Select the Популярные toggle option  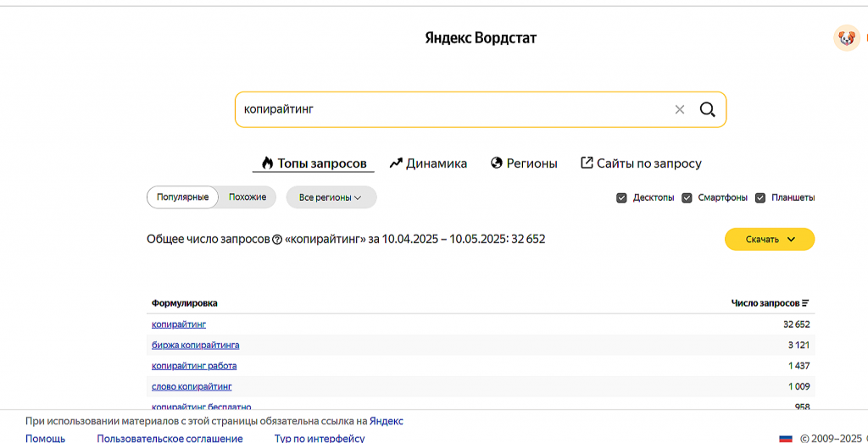point(182,197)
